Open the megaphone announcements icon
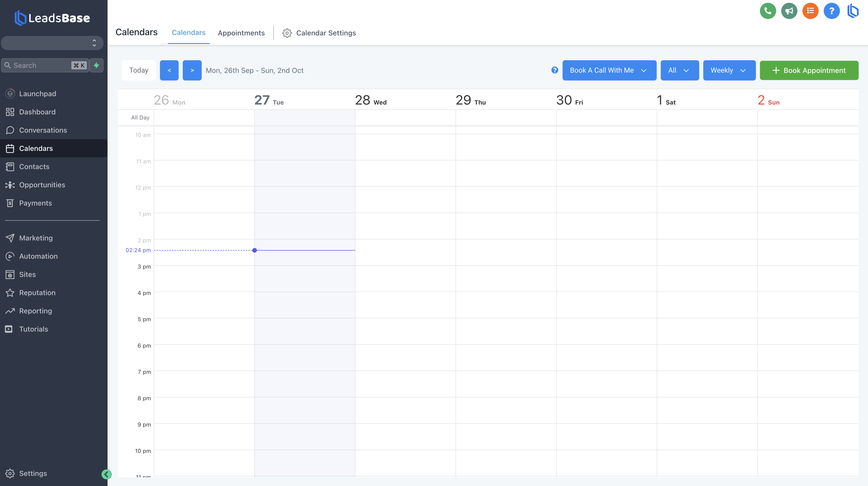Viewport: 868px width, 486px height. tap(789, 11)
